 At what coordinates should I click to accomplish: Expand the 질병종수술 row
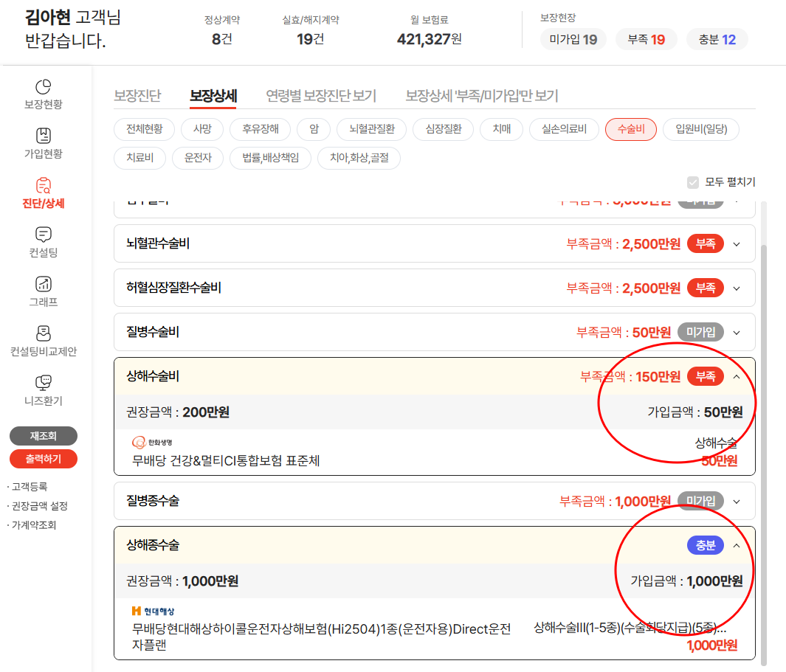736,502
